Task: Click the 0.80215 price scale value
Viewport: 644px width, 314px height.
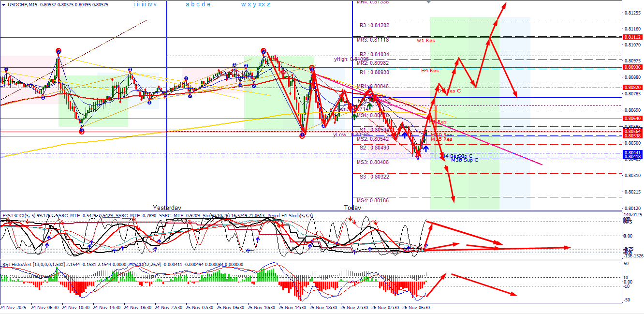Action: [633, 193]
